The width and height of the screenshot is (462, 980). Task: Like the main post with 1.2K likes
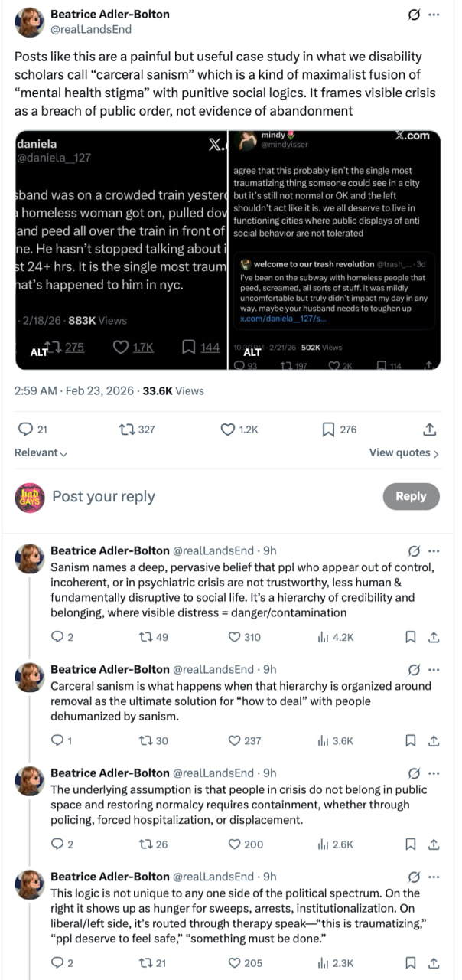click(228, 430)
